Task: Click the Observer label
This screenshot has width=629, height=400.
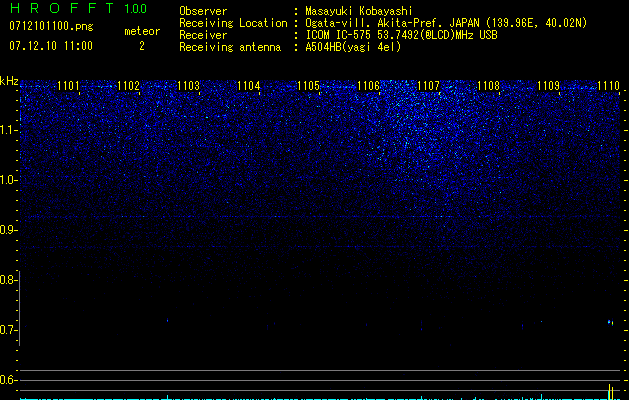Action: pos(203,11)
